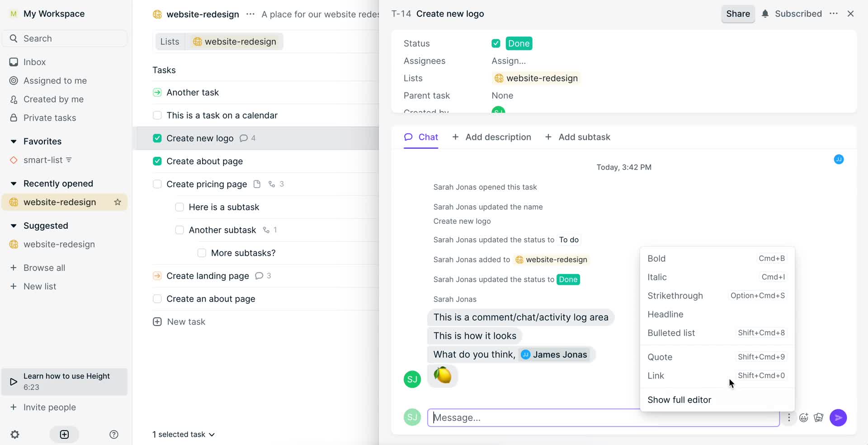The height and width of the screenshot is (445, 868).
Task: Change the status icon of Another task
Action: (157, 92)
